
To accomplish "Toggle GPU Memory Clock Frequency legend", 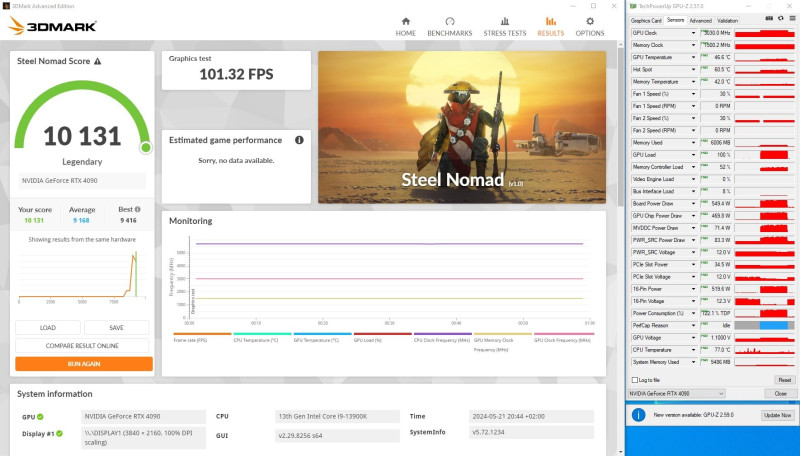I will point(503,342).
